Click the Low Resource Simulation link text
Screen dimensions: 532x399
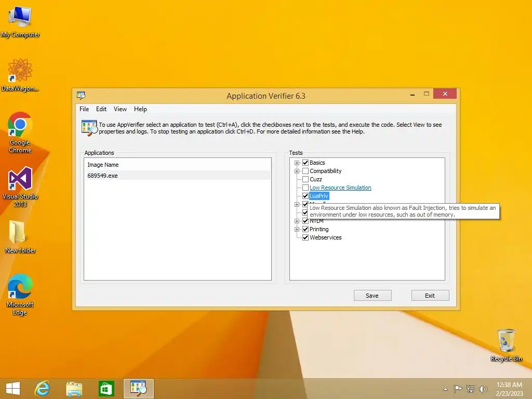click(340, 188)
